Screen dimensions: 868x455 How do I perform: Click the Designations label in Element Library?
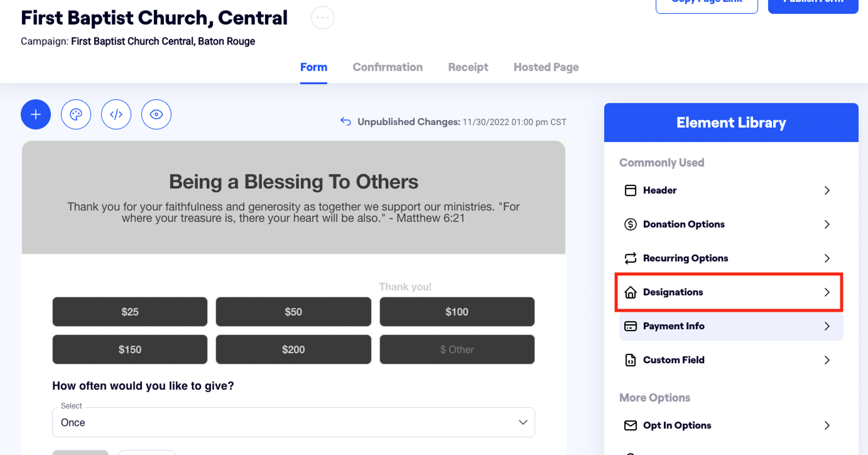673,292
